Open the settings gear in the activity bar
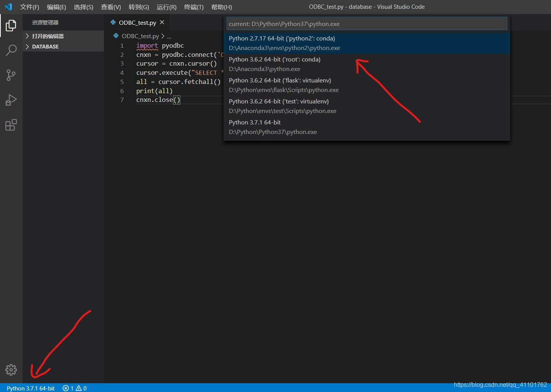Viewport: 551px width, 392px height. [x=11, y=370]
